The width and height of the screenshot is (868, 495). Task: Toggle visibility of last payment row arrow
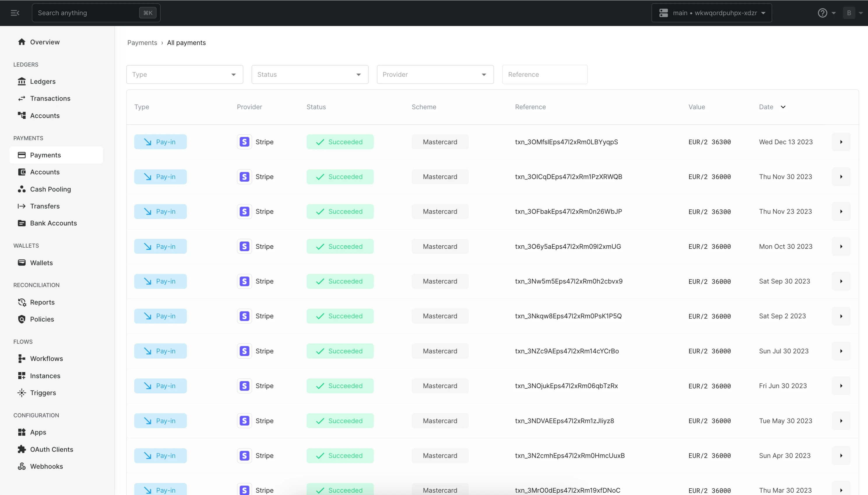point(841,490)
